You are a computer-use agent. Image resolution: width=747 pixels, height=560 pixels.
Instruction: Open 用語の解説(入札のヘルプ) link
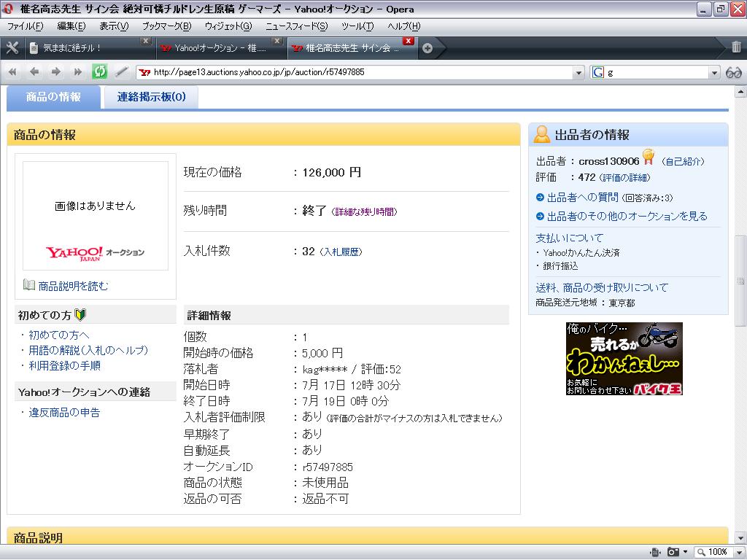(88, 351)
